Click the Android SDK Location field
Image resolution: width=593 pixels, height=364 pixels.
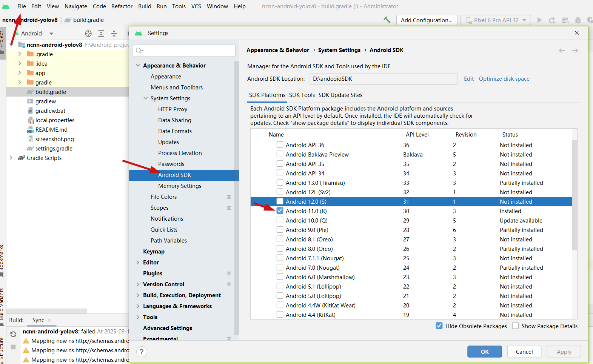(x=384, y=79)
